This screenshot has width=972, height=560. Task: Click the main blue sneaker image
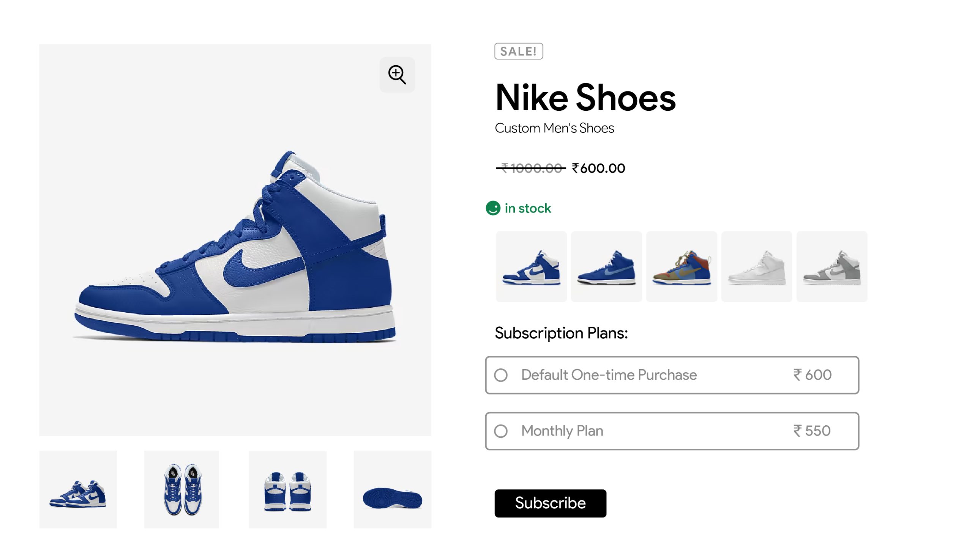[235, 246]
